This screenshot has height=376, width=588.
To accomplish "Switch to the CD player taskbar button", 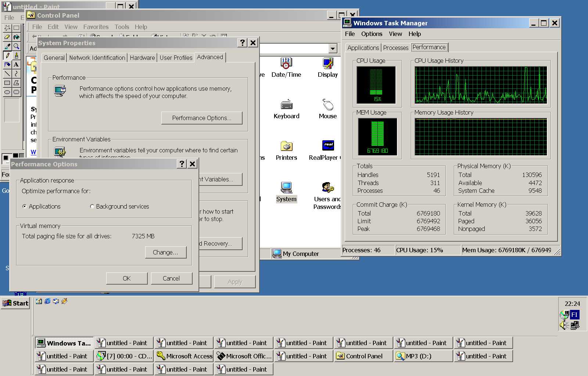I will pos(124,356).
